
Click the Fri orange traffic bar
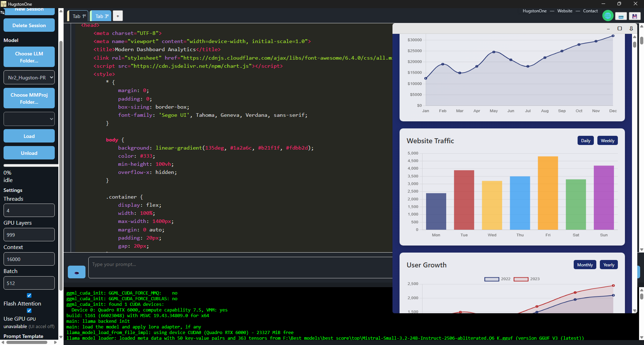click(548, 193)
